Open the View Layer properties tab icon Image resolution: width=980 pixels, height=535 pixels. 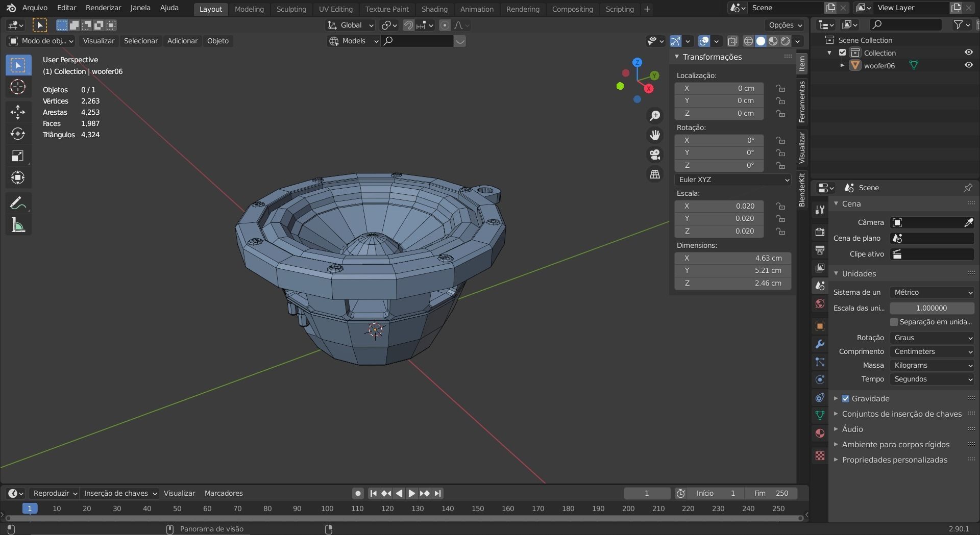coord(820,268)
